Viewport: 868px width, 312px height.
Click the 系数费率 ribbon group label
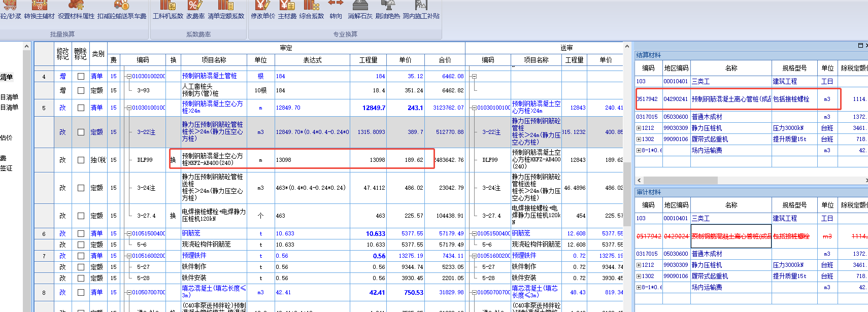[198, 34]
